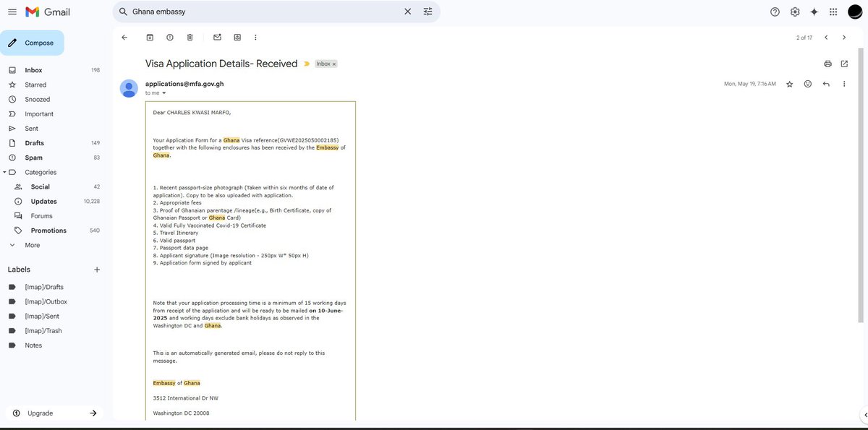This screenshot has width=868, height=430.
Task: Click the Upgrade button
Action: (54, 413)
